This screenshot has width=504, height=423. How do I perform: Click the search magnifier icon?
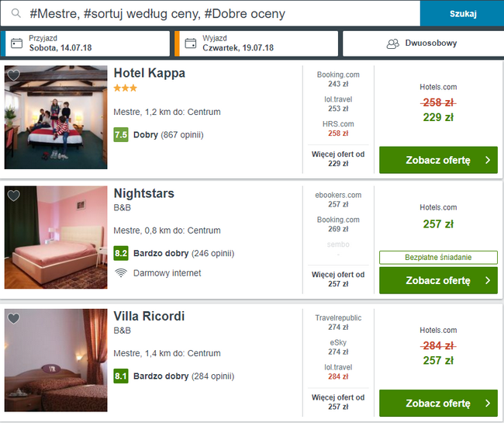point(16,14)
